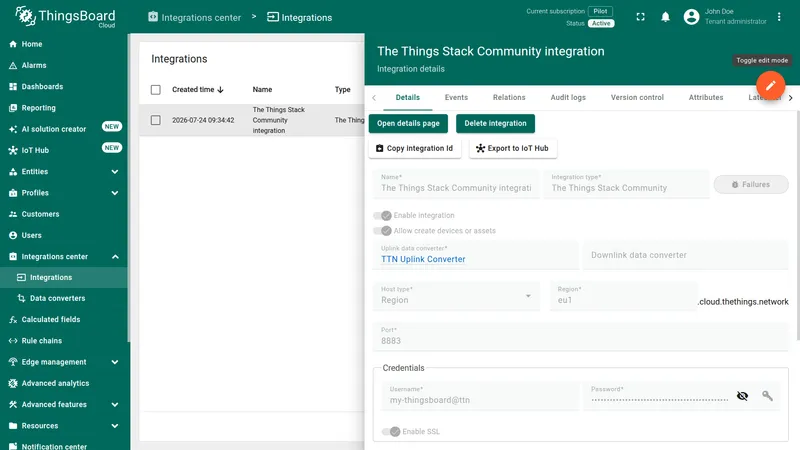This screenshot has width=800, height=450.
Task: Click the Region field showing eu1
Action: point(623,296)
